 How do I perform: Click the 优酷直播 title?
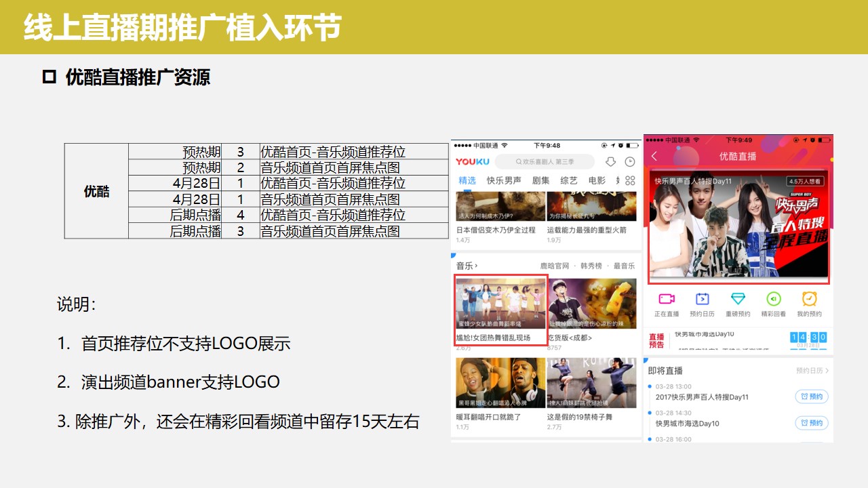[738, 157]
